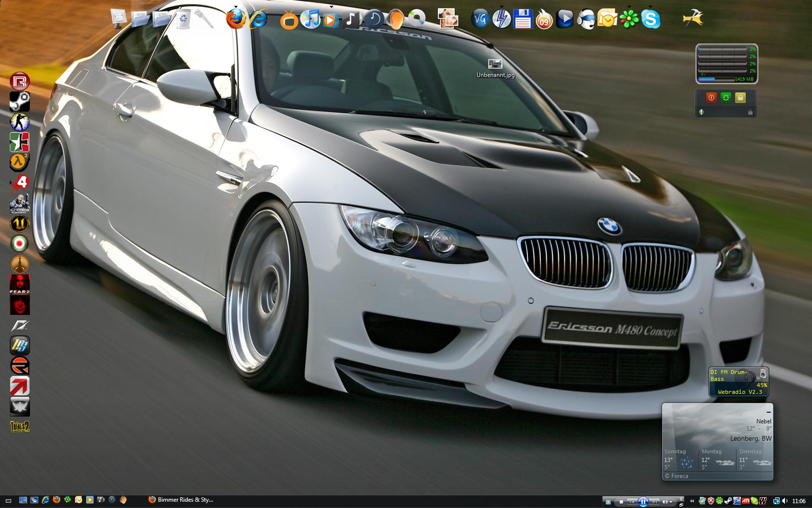
Task: Open the system tray volume control
Action: [784, 501]
